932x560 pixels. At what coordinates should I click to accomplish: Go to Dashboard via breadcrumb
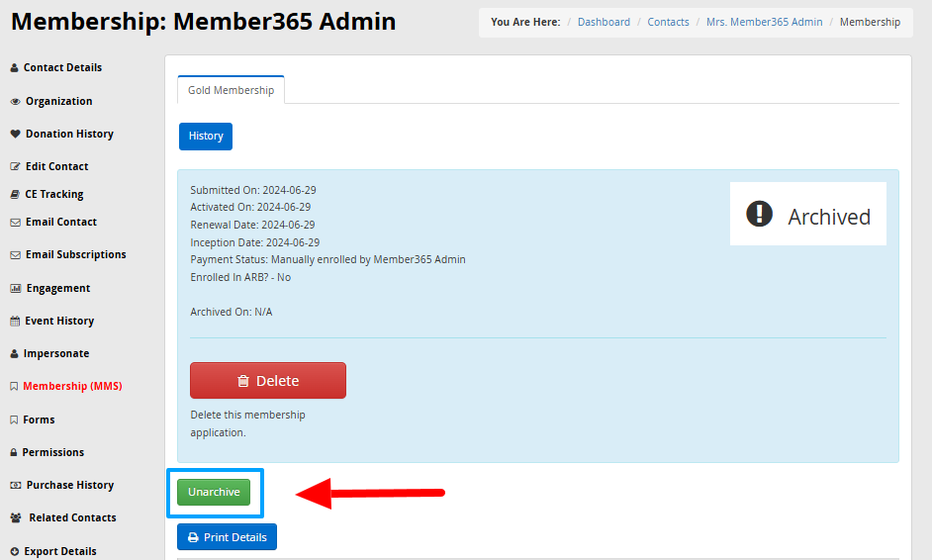point(604,22)
